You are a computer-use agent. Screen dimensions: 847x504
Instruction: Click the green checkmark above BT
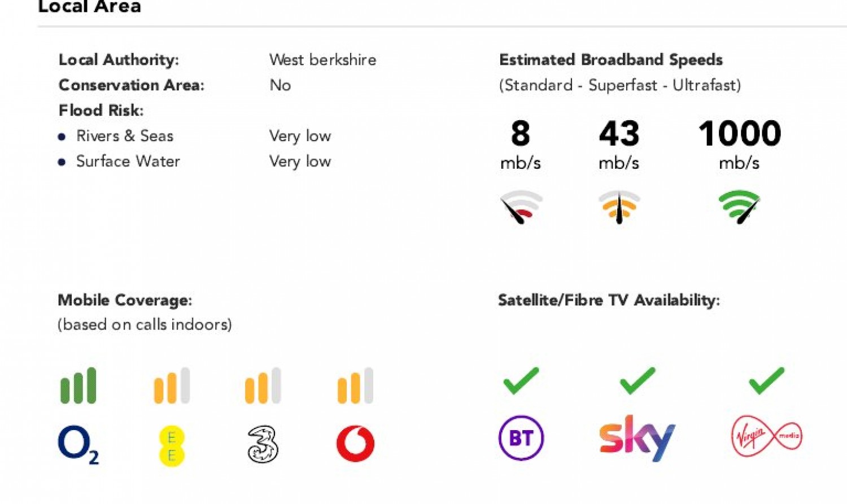coord(521,380)
